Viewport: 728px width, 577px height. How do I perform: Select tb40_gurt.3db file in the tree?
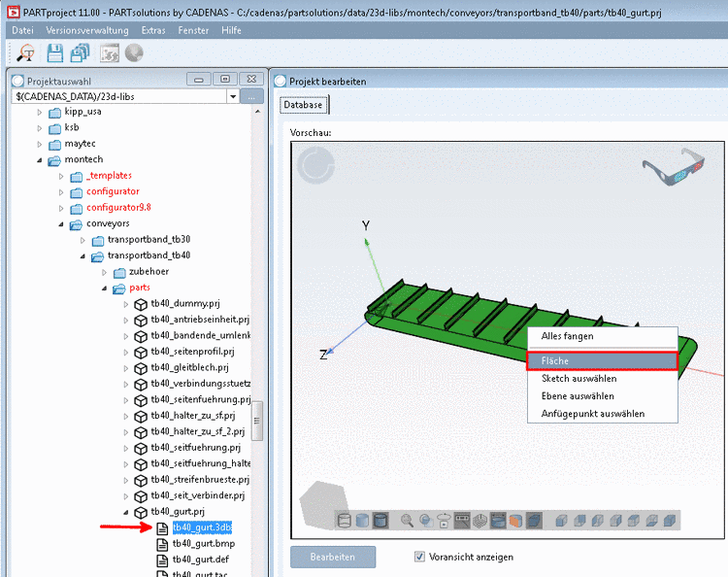(202, 527)
